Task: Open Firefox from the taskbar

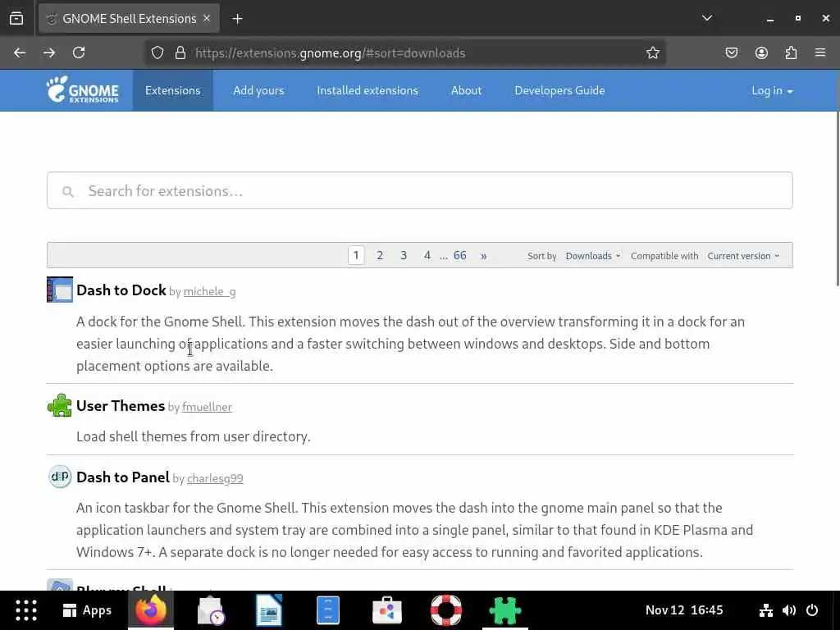Action: pos(151,609)
